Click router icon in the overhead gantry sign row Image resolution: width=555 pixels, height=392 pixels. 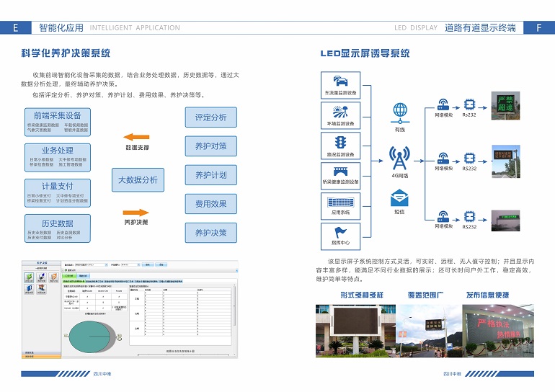(x=443, y=216)
